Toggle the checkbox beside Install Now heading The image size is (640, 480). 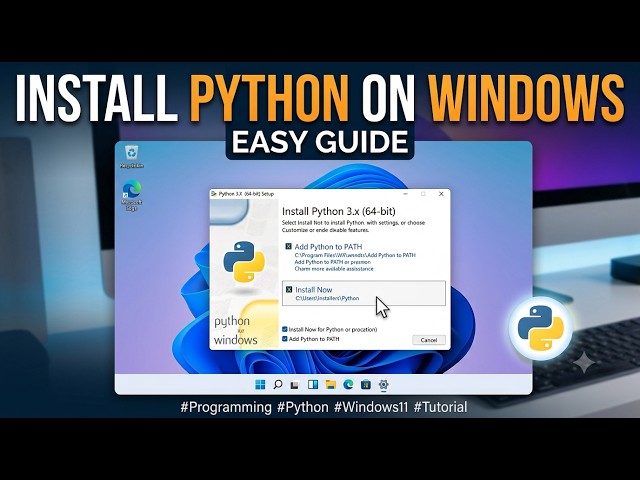pos(289,289)
